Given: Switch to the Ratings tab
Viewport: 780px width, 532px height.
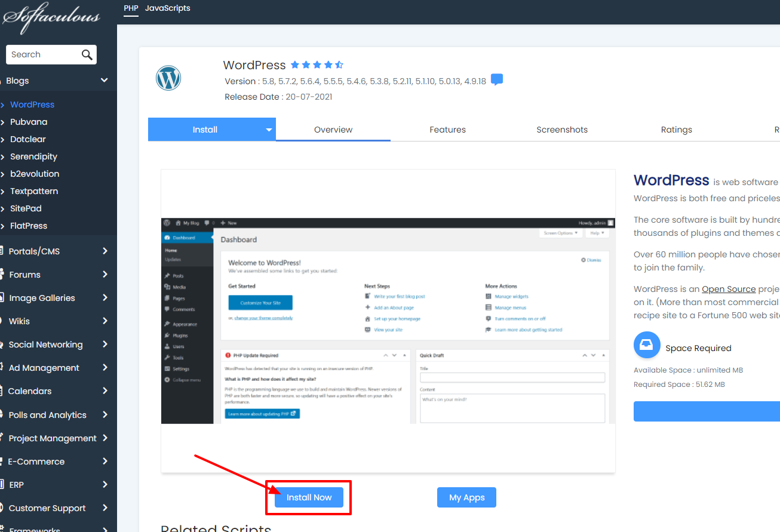Looking at the screenshot, I should pyautogui.click(x=677, y=130).
